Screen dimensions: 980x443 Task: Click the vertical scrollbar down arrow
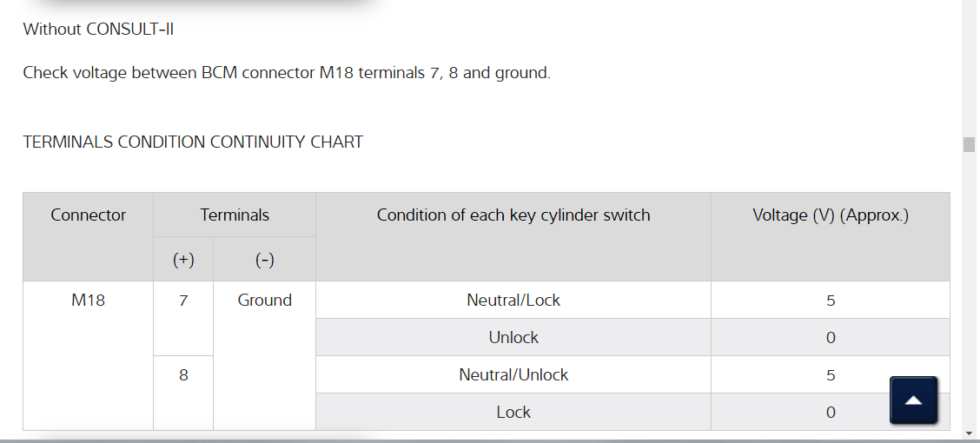969,432
